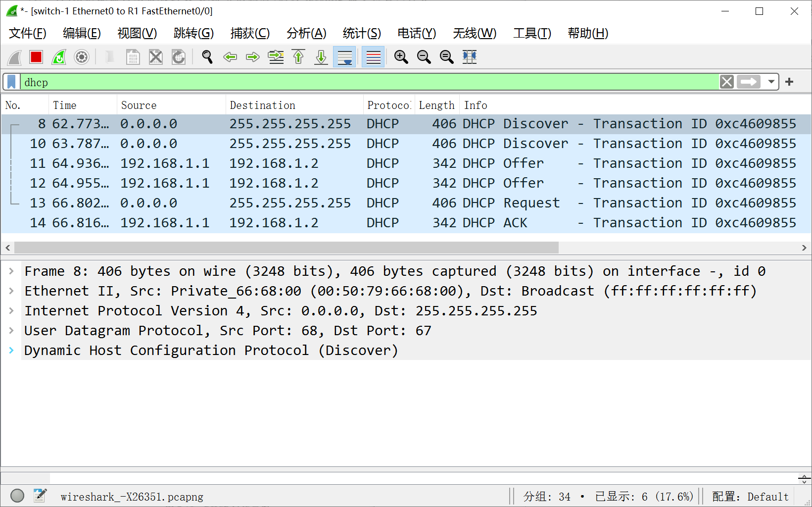The width and height of the screenshot is (812, 507).
Task: Expand Dynamic Host Configuration Protocol item
Action: [11, 350]
